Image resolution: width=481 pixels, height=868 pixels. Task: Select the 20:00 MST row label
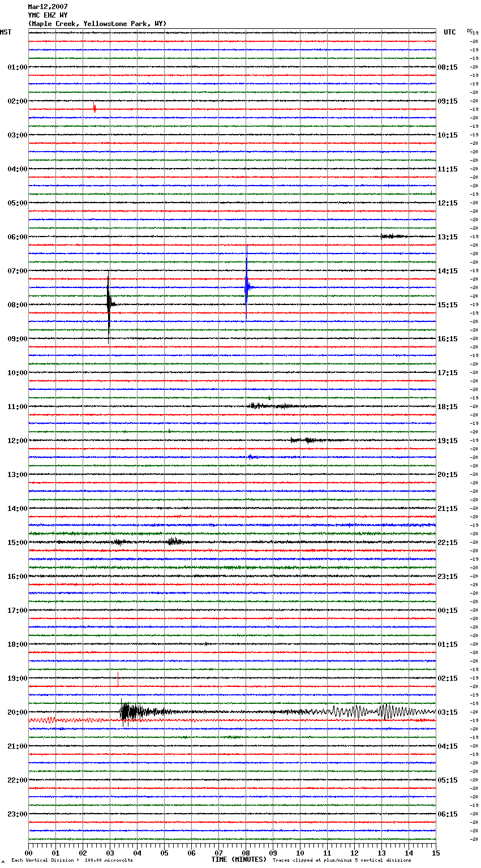[17, 712]
